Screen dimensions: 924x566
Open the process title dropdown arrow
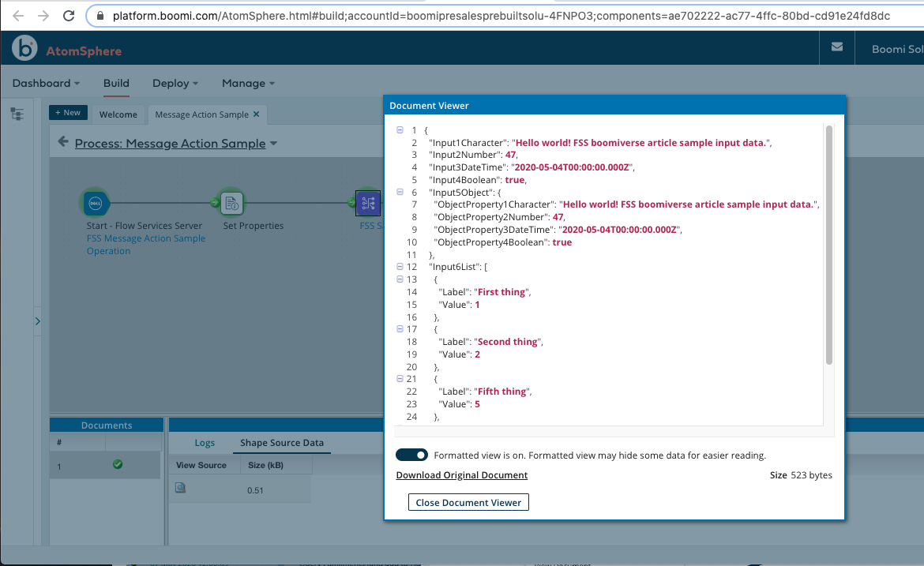[273, 143]
